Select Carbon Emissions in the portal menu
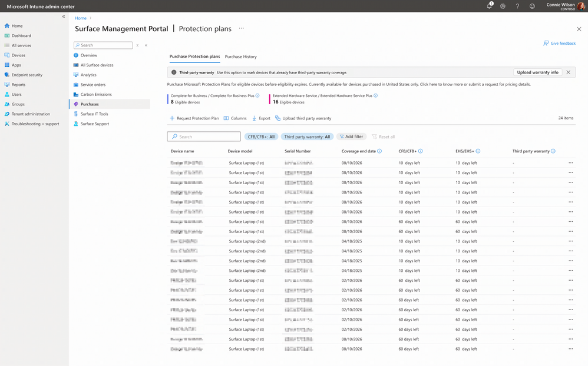The width and height of the screenshot is (588, 366). click(x=96, y=94)
